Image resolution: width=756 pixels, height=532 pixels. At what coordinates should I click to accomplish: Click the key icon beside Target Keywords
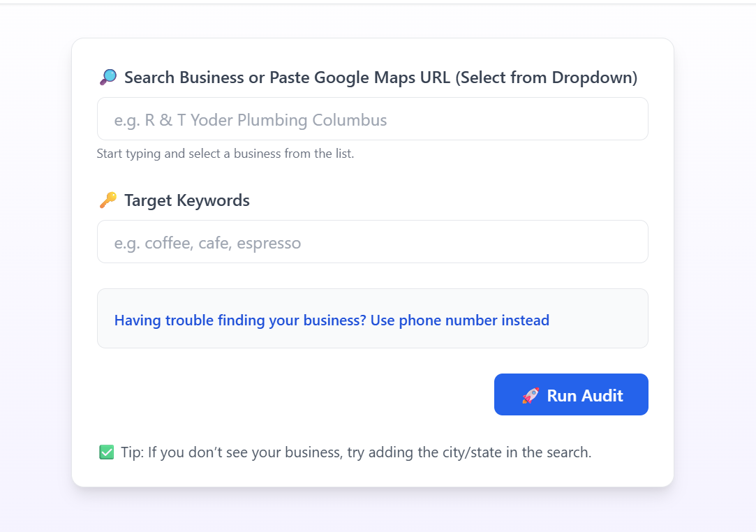(108, 200)
